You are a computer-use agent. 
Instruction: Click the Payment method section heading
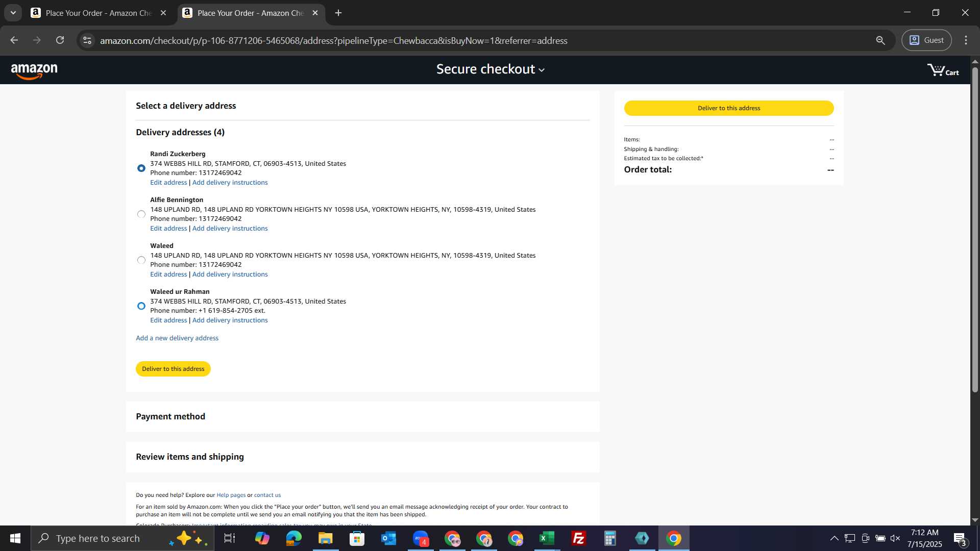[x=170, y=417]
